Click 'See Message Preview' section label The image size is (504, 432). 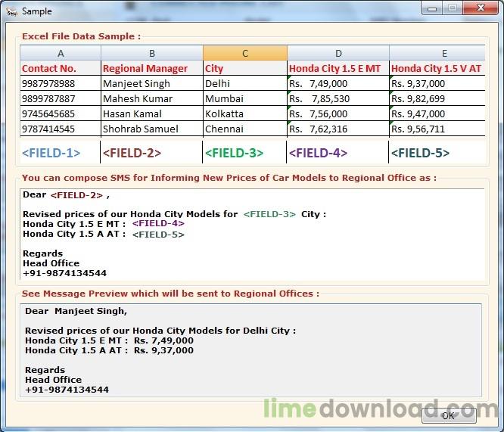(x=170, y=294)
